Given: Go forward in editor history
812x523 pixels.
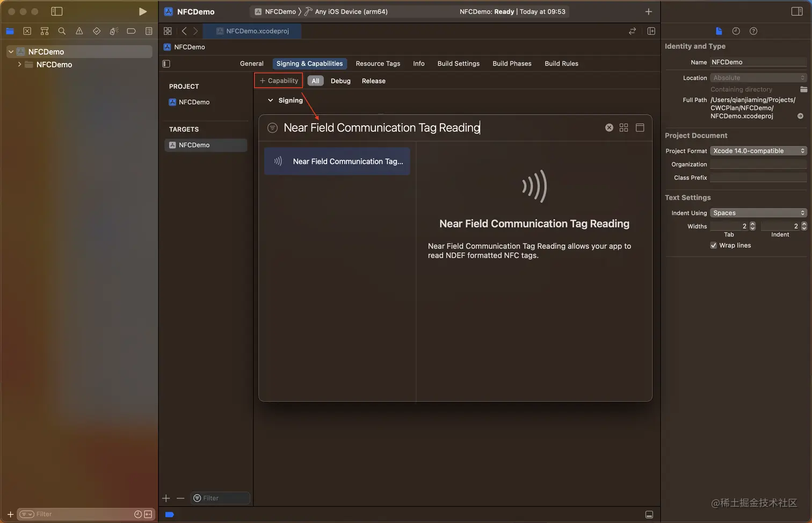Looking at the screenshot, I should click(x=195, y=31).
